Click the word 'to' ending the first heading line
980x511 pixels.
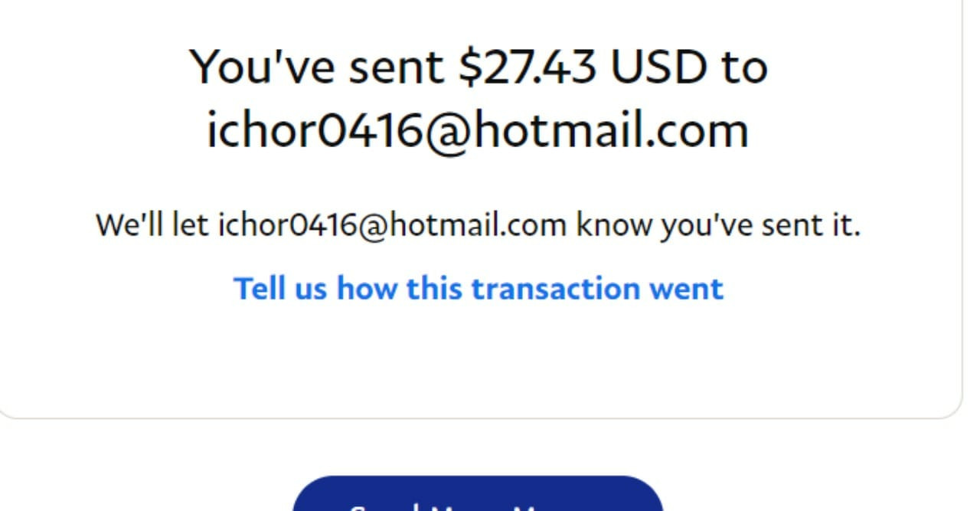tap(743, 68)
